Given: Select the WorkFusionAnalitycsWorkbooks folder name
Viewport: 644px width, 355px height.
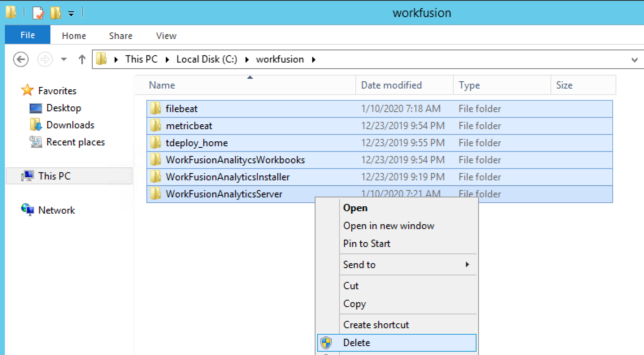Looking at the screenshot, I should click(x=235, y=160).
